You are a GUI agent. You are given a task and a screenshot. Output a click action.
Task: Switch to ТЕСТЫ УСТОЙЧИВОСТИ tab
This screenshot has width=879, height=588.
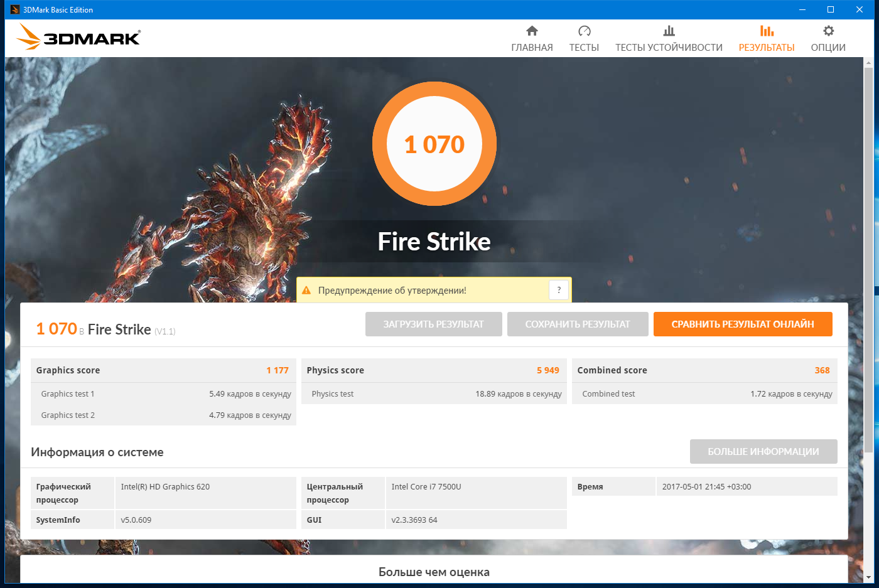coord(669,47)
